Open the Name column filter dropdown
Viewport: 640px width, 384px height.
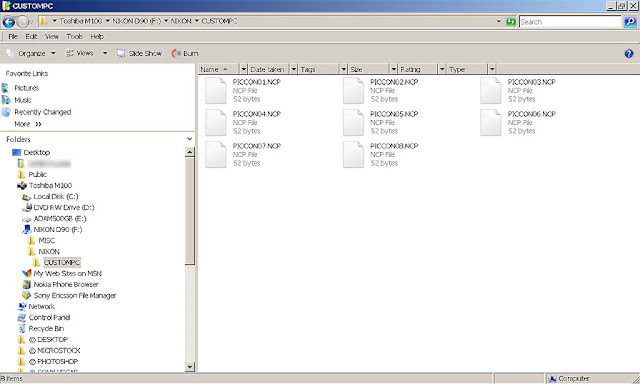click(244, 69)
